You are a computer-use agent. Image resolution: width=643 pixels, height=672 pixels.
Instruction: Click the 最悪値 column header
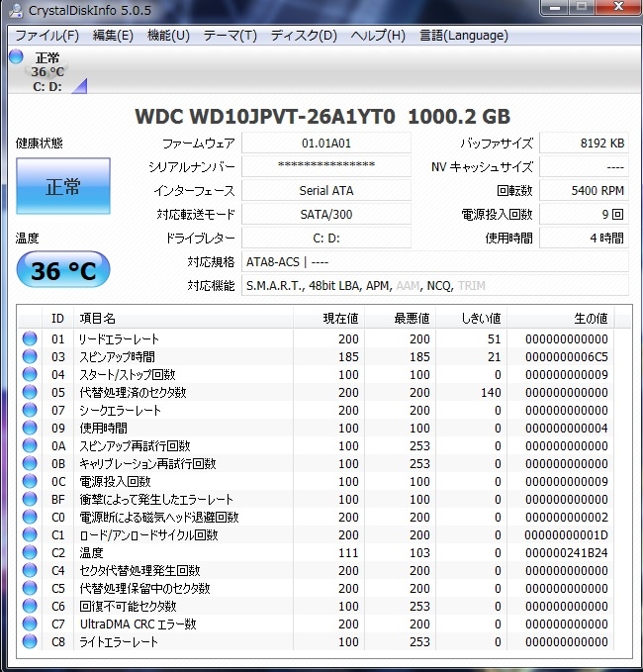click(x=400, y=319)
